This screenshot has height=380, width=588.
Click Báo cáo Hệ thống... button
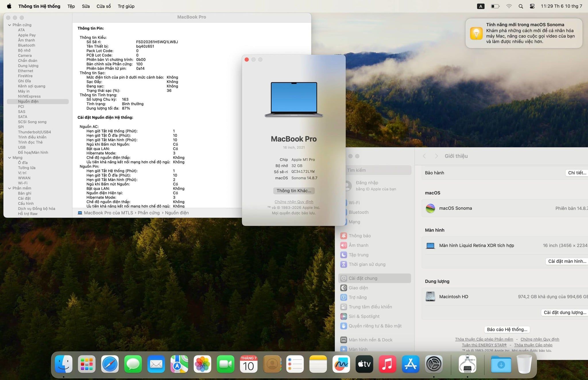click(x=507, y=329)
